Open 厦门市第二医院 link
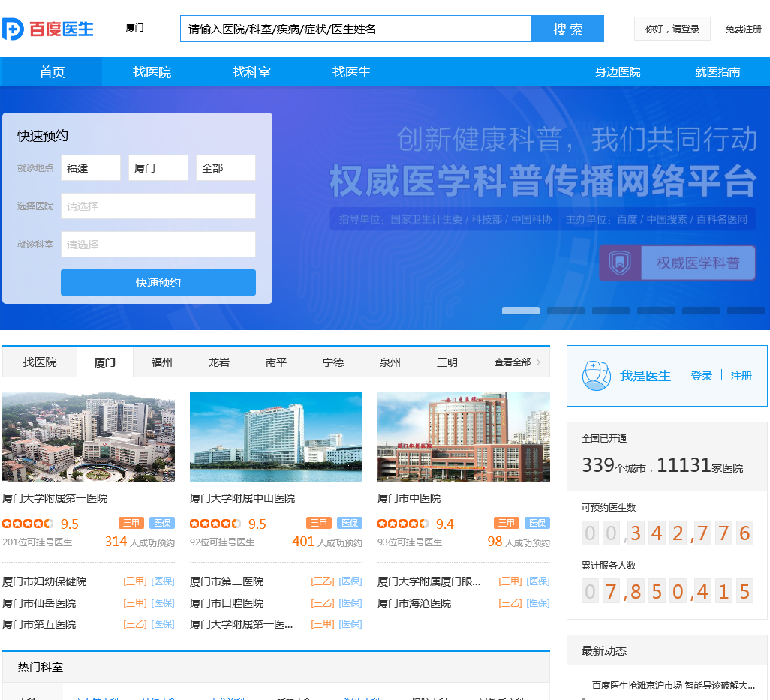Viewport: 770px width, 700px height. point(227,581)
